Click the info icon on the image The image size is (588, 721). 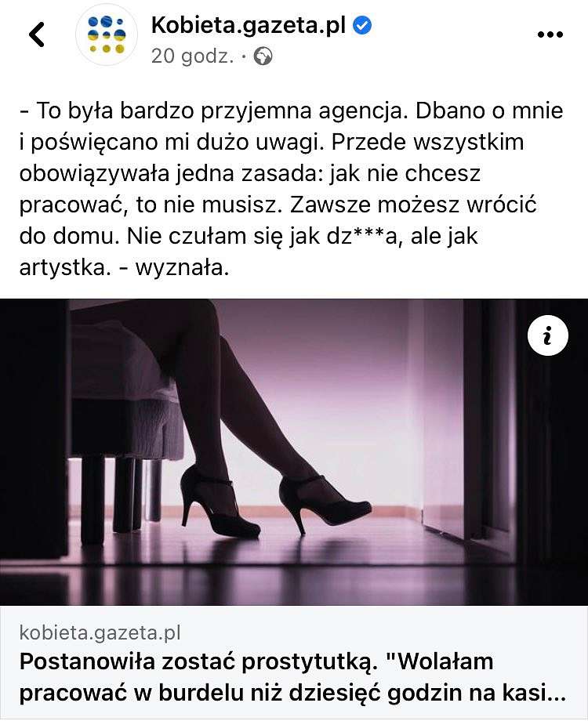pyautogui.click(x=547, y=335)
